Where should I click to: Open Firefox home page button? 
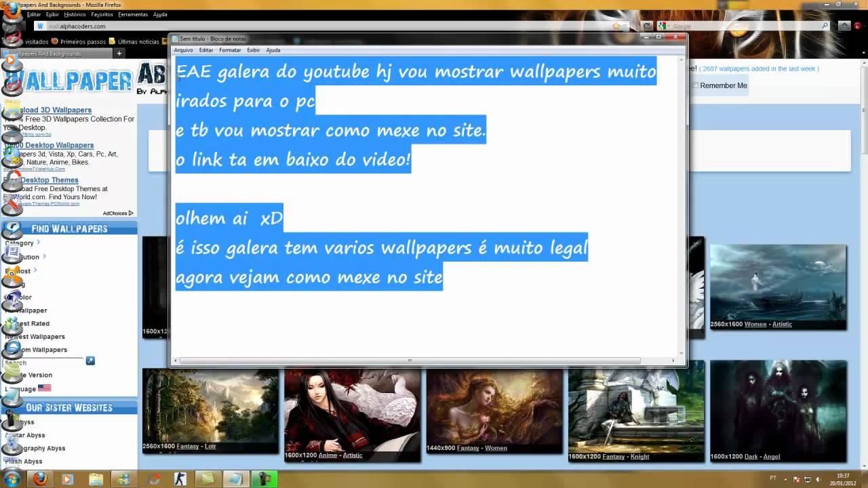(x=844, y=26)
